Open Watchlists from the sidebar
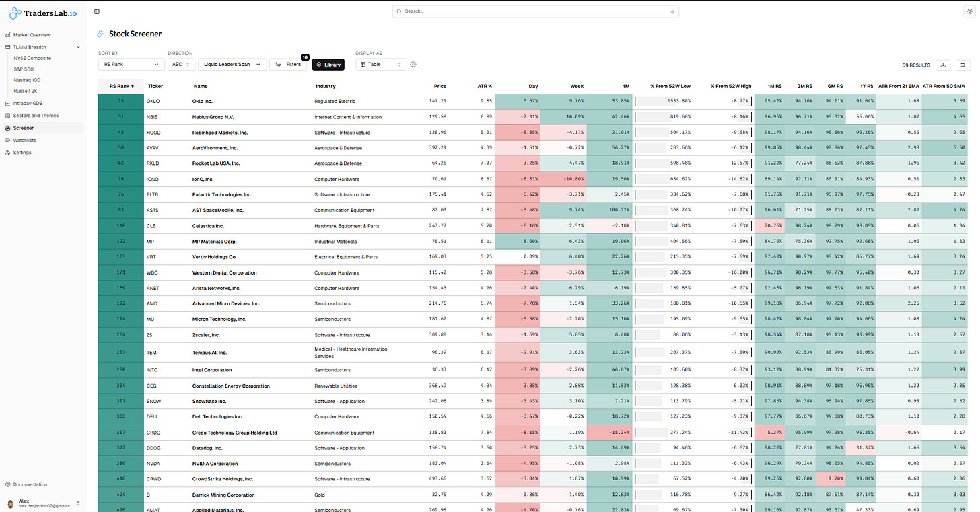Image resolution: width=980 pixels, height=512 pixels. [25, 140]
